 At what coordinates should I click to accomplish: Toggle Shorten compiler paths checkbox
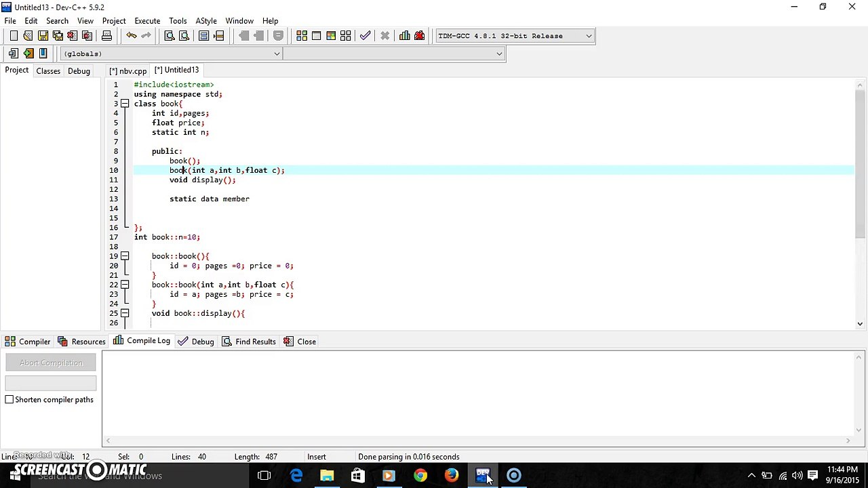pyautogui.click(x=9, y=399)
